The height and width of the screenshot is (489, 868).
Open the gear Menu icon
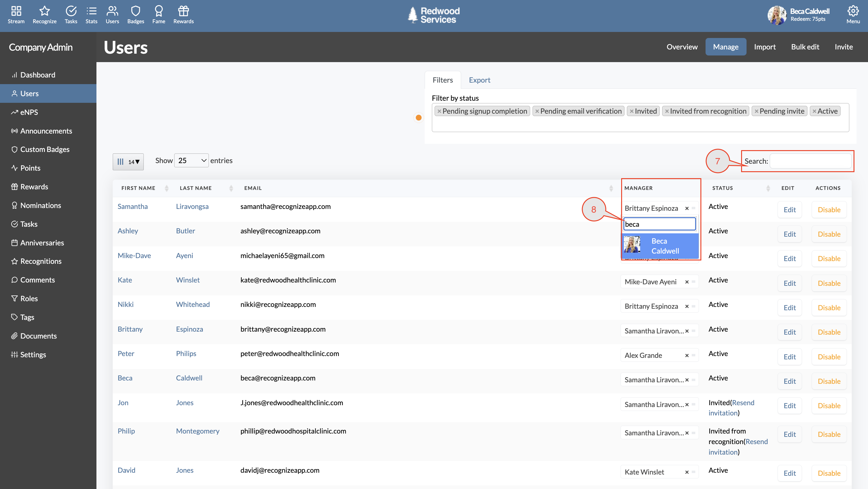(x=853, y=15)
